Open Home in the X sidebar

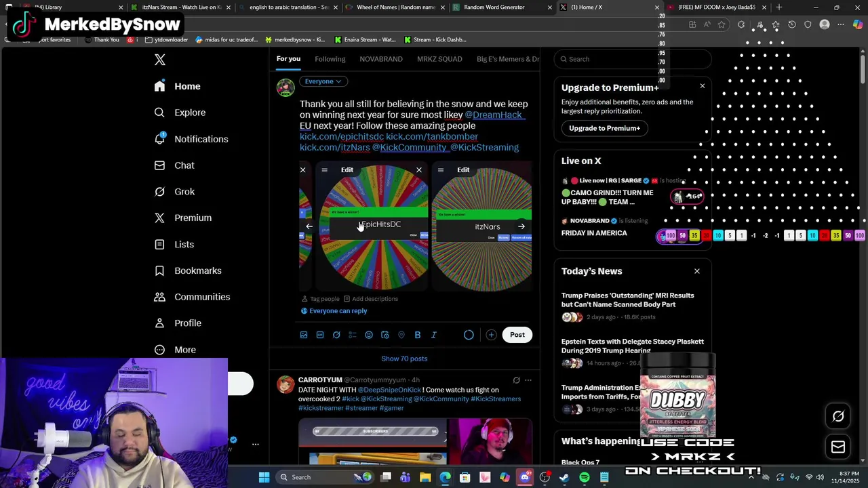click(177, 86)
